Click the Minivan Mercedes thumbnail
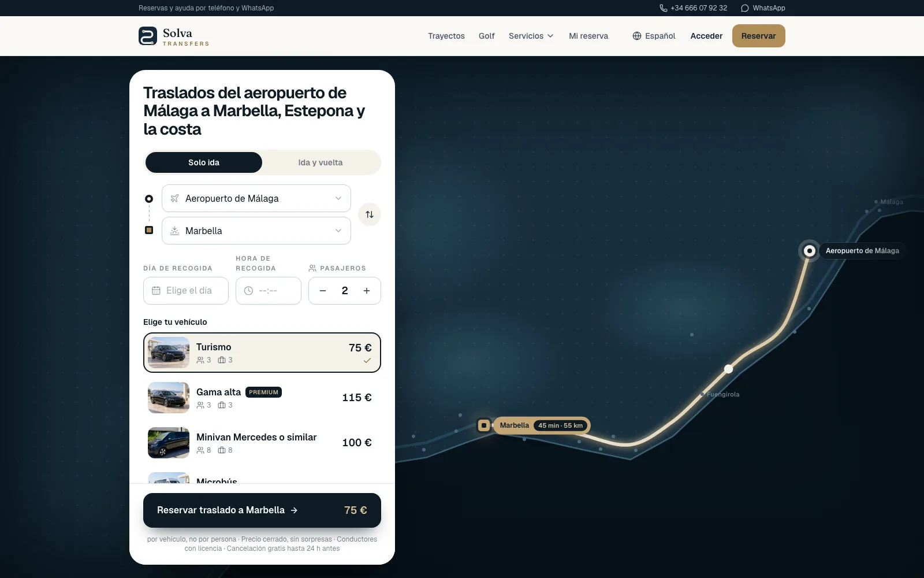Screen dimensions: 924x578 pyautogui.click(x=169, y=443)
